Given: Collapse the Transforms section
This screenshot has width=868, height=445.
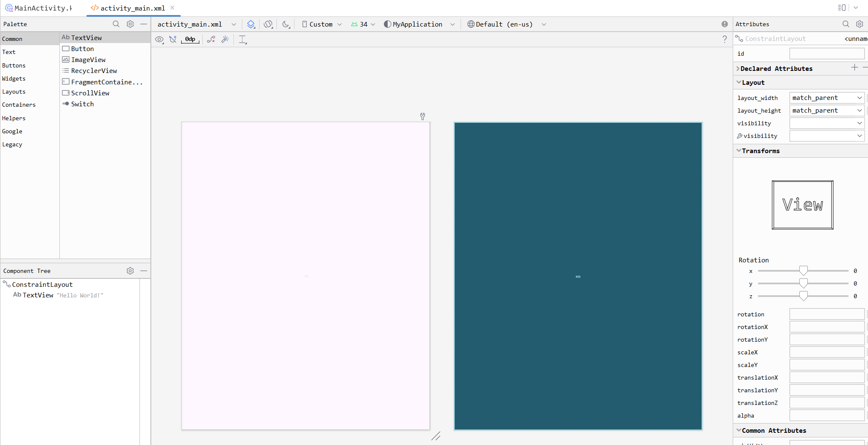Looking at the screenshot, I should pyautogui.click(x=739, y=151).
